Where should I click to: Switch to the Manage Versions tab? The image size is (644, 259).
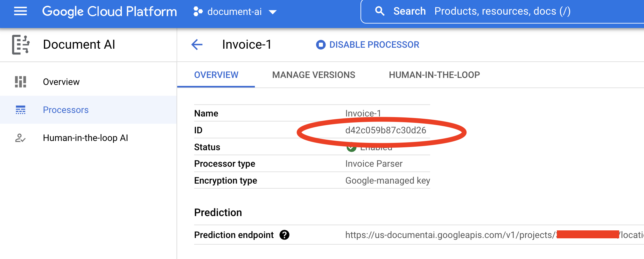click(313, 75)
